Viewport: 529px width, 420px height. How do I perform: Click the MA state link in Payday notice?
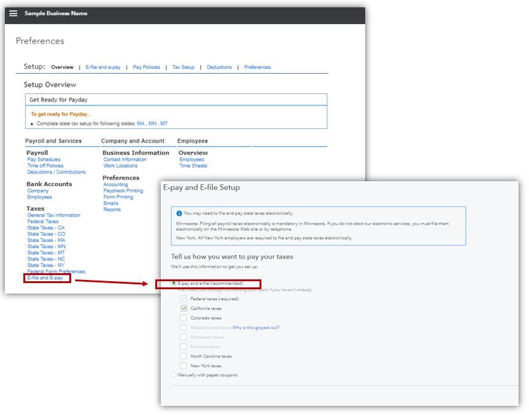[141, 123]
